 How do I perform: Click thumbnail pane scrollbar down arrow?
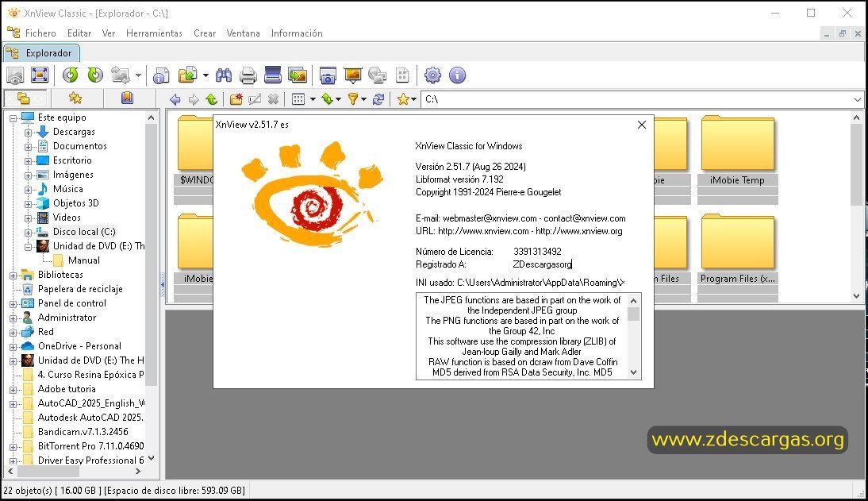pos(856,296)
